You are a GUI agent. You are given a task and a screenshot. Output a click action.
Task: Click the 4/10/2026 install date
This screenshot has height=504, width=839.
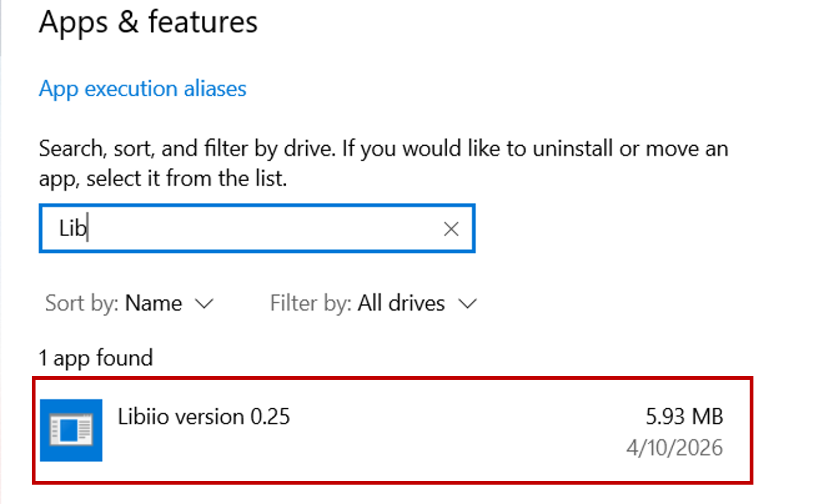[x=674, y=448]
